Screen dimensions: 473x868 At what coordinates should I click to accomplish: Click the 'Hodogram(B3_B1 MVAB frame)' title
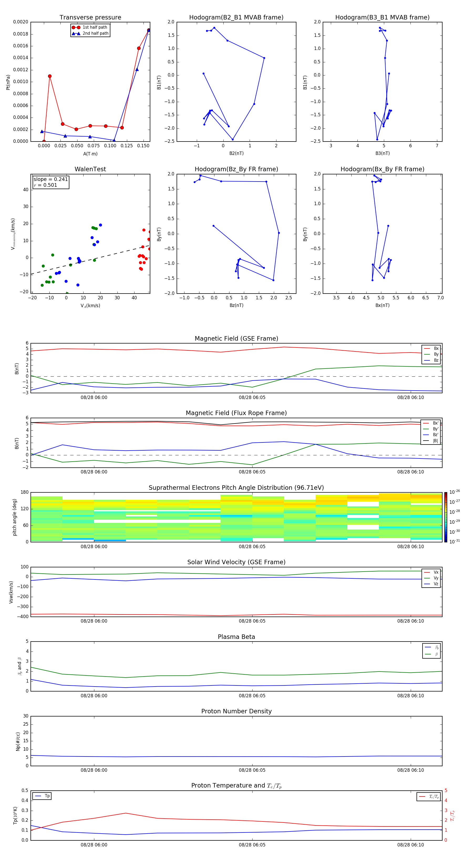tap(382, 18)
